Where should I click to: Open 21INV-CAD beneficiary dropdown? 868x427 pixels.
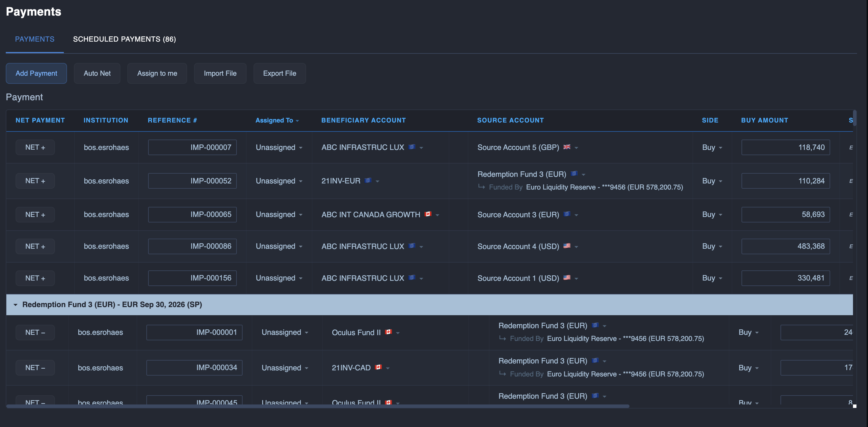pos(361,368)
